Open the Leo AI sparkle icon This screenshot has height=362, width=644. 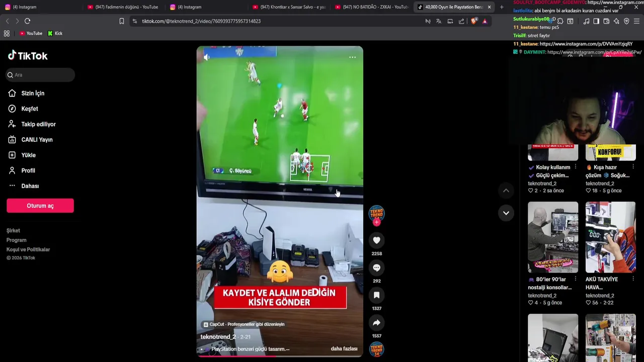click(x=616, y=21)
